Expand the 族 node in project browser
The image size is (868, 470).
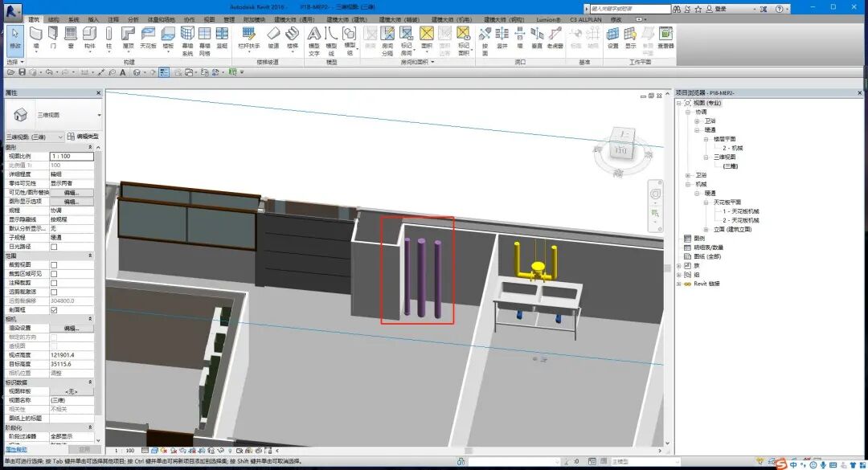pos(679,266)
